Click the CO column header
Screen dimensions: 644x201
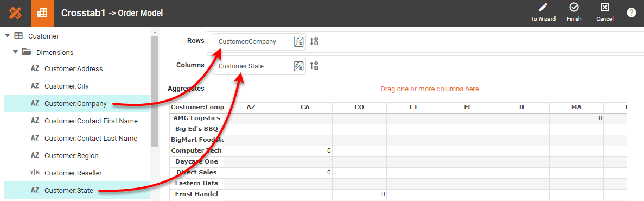tap(359, 107)
